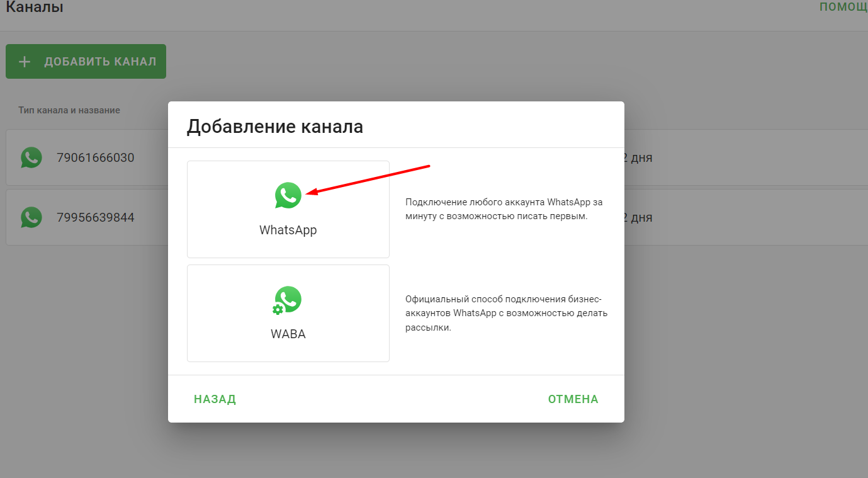The width and height of the screenshot is (868, 478).
Task: Go back with the НАЗАД button
Action: (x=215, y=399)
